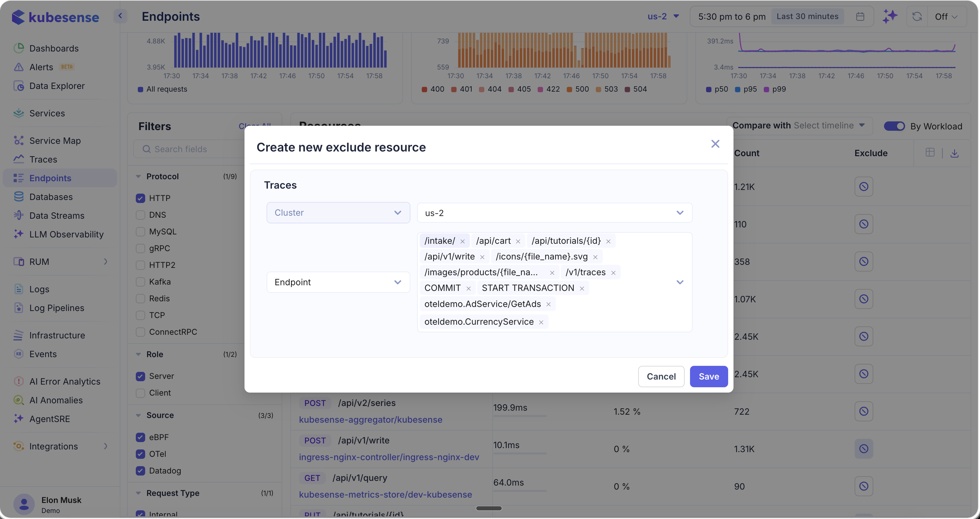
Task: Check the Kafka protocol filter
Action: tap(140, 282)
